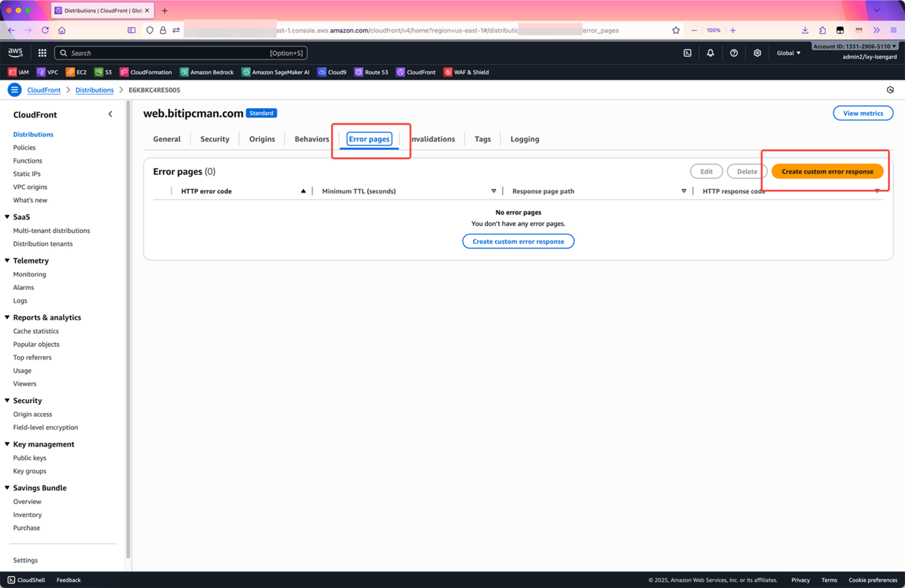This screenshot has width=905, height=588.
Task: Sort by HTTP error code column arrow
Action: click(x=303, y=191)
